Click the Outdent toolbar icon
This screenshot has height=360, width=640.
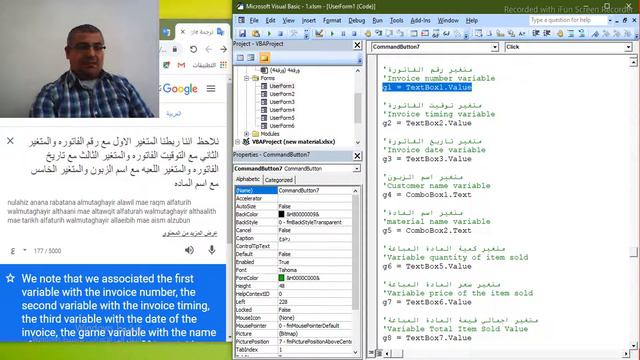click(x=547, y=33)
